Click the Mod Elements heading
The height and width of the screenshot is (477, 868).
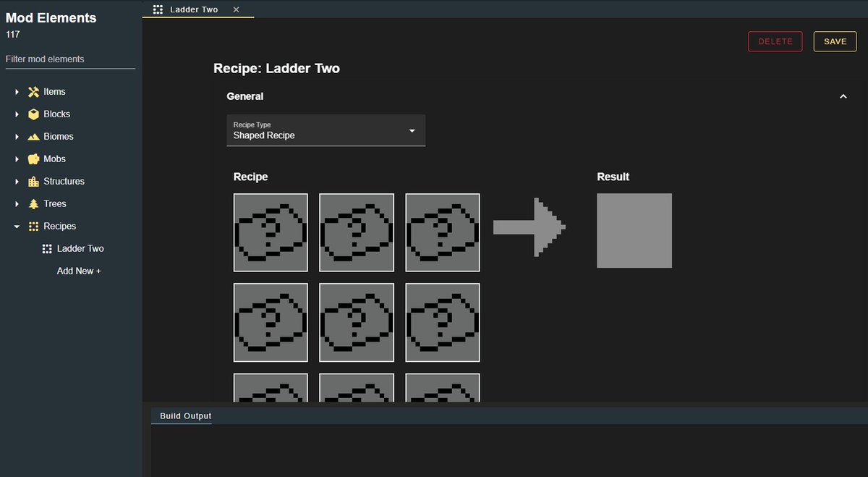point(51,18)
